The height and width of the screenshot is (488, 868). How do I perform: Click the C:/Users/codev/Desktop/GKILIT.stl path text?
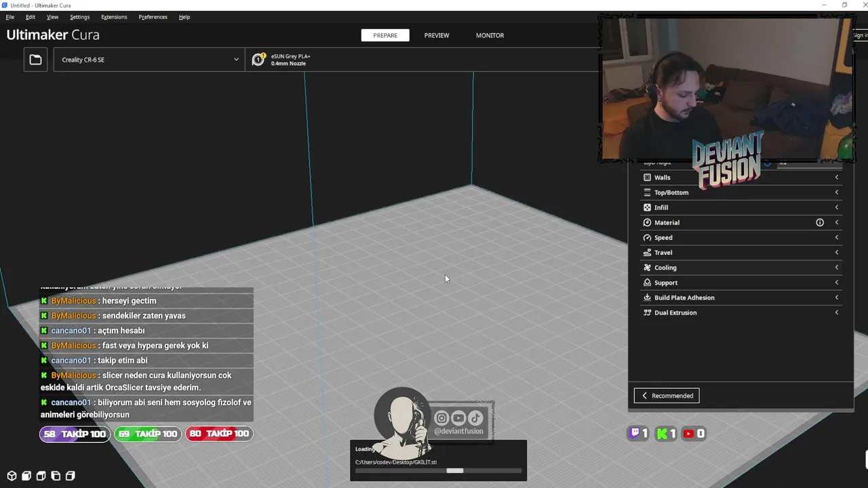[x=396, y=462]
